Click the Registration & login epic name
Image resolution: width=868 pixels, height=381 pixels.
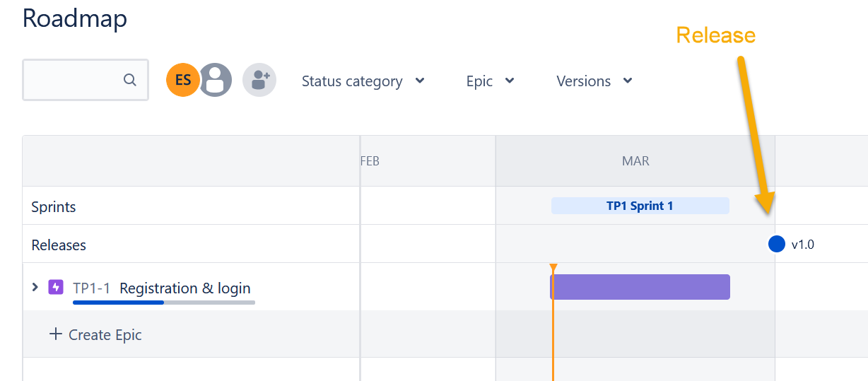(185, 288)
